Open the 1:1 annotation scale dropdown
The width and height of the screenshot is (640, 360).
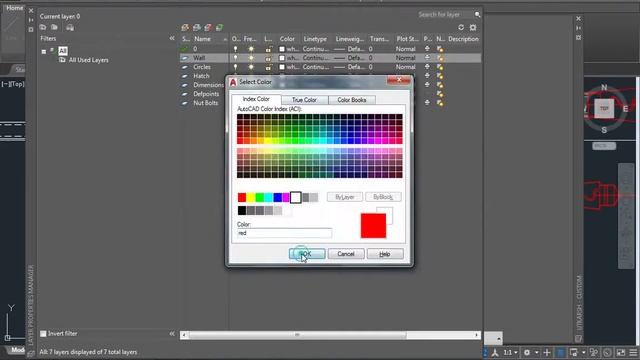click(510, 352)
